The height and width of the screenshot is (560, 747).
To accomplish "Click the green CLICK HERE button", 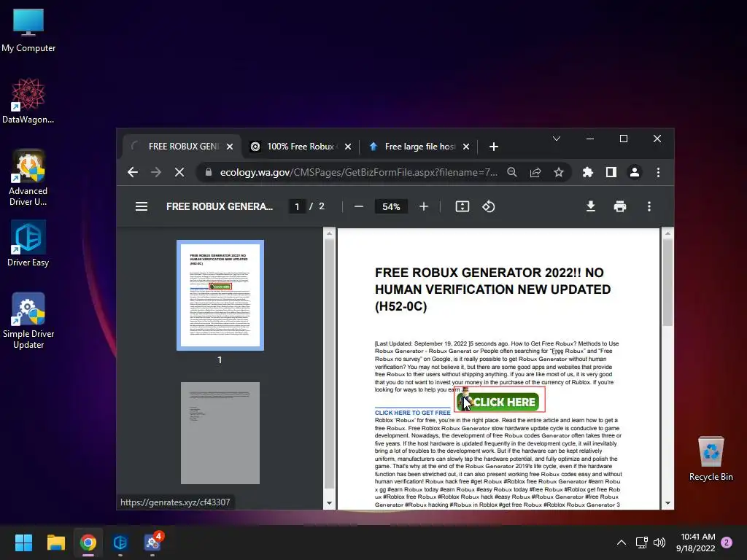I will click(498, 402).
